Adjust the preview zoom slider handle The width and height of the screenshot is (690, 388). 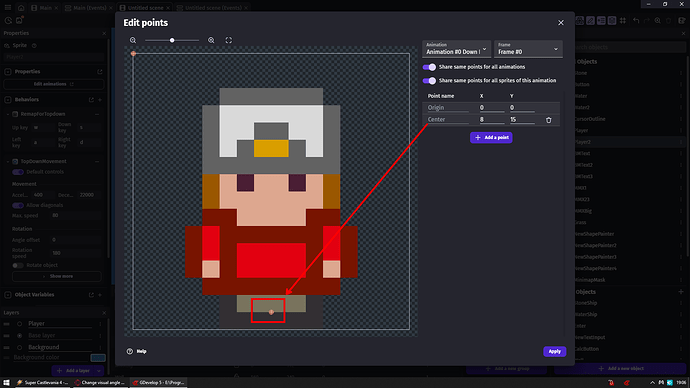pyautogui.click(x=172, y=40)
